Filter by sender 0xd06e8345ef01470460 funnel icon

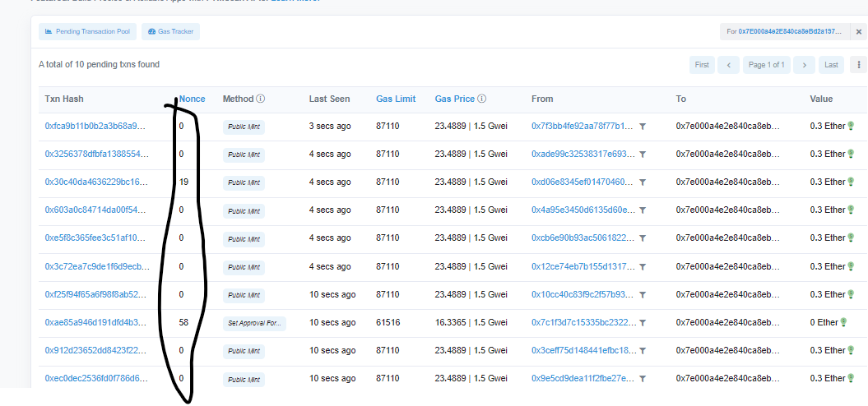(x=642, y=182)
